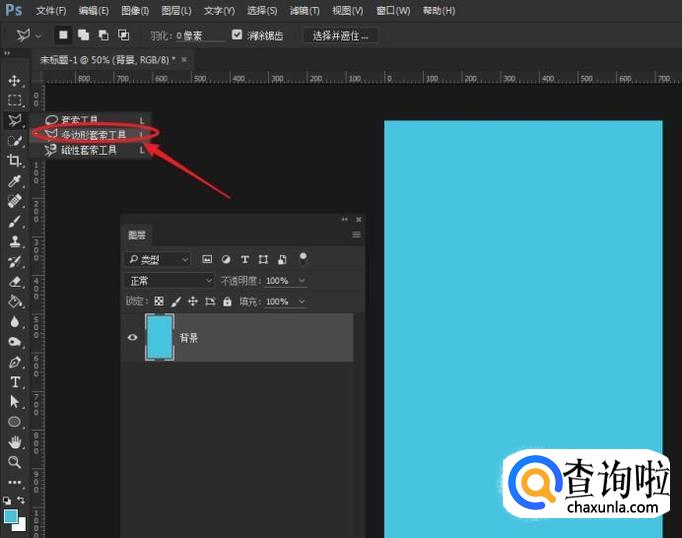Expand the 不透明度 opacity dropdown arrow
The width and height of the screenshot is (682, 538).
pos(301,281)
